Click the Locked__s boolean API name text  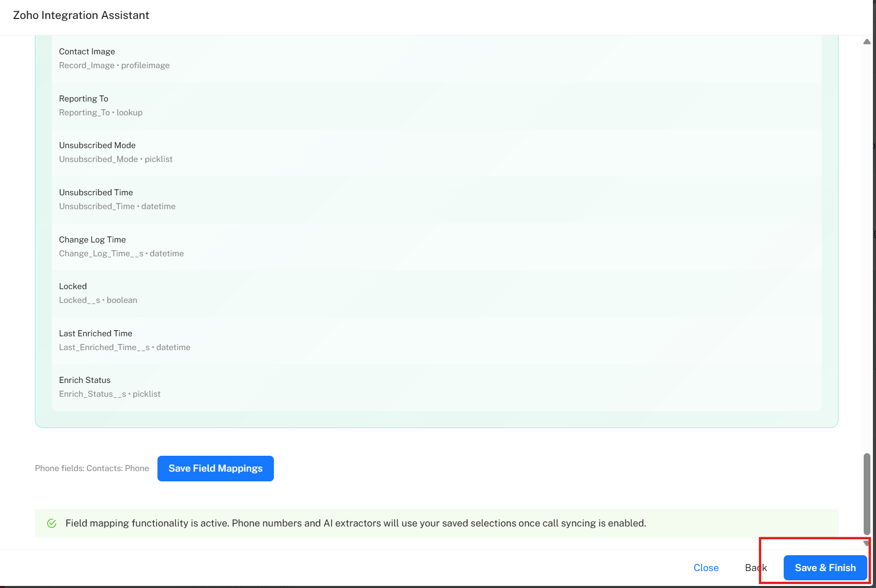click(x=98, y=300)
